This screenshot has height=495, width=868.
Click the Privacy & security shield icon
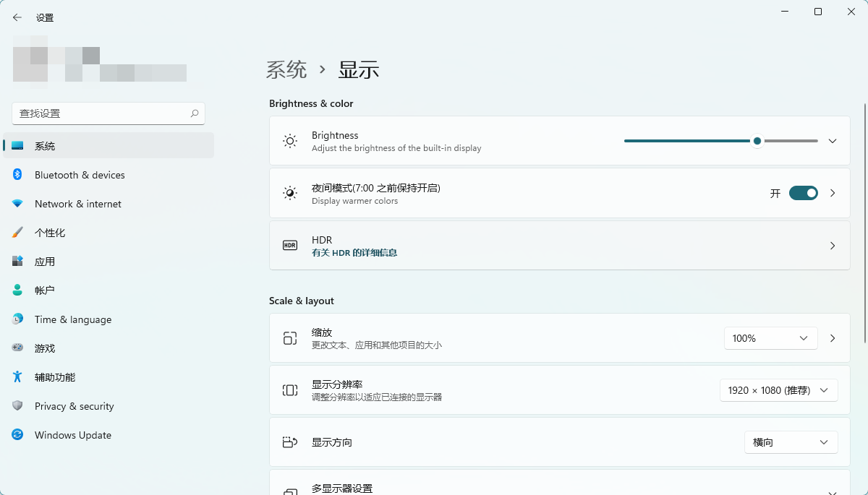[17, 406]
